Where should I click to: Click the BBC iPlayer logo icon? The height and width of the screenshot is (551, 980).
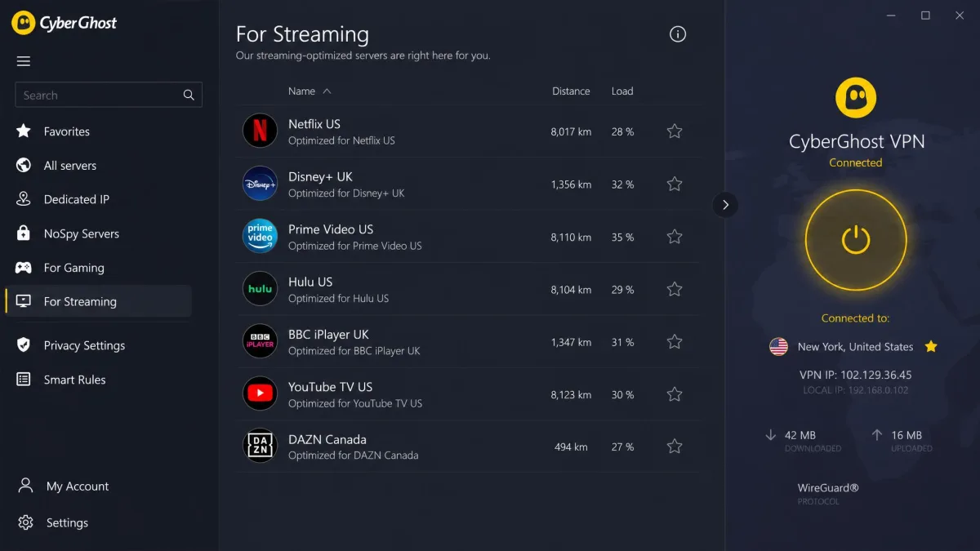pos(260,341)
